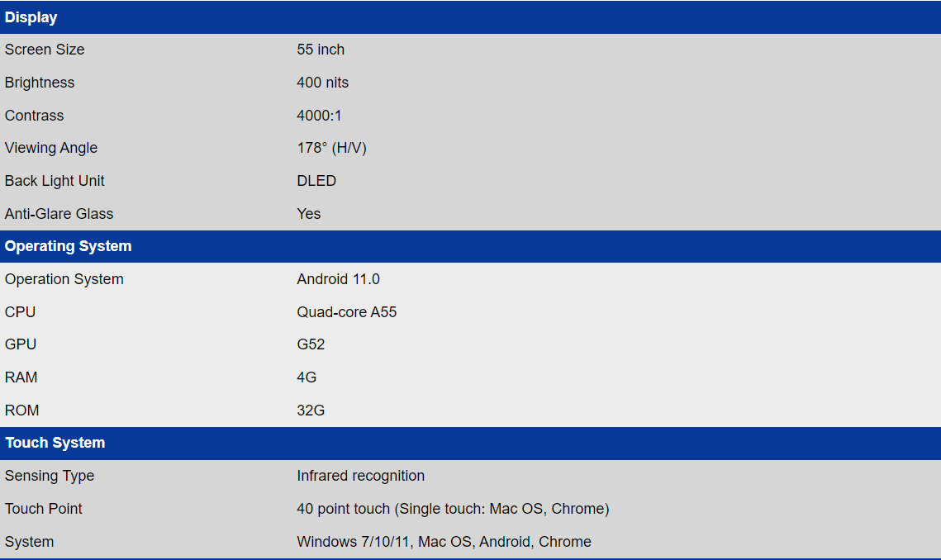
Task: Click the 4G RAM value
Action: [x=307, y=377]
